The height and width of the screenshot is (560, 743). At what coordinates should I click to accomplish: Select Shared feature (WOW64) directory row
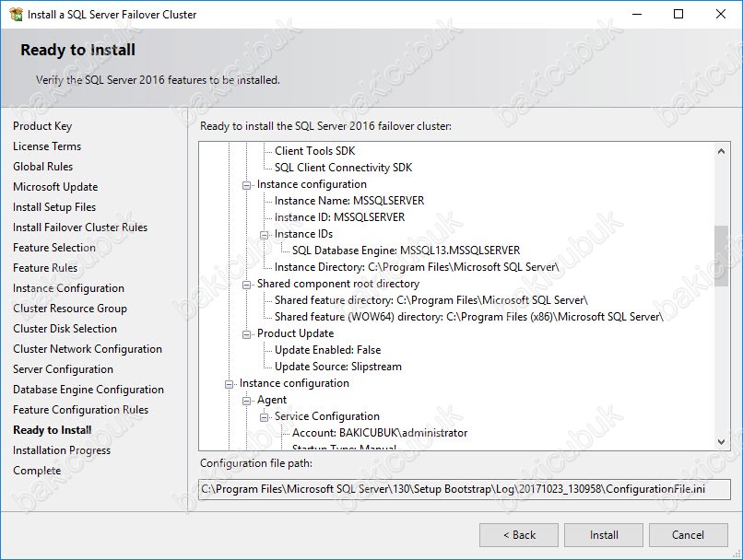click(x=468, y=317)
